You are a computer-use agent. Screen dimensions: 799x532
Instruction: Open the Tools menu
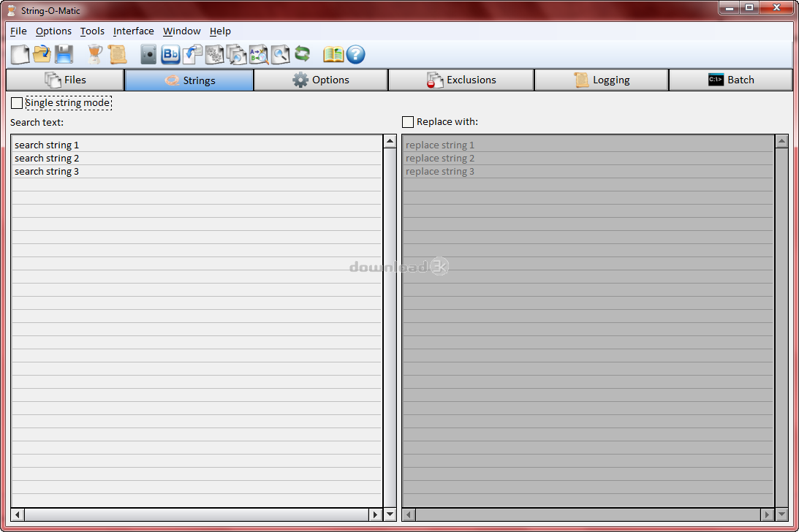[92, 31]
